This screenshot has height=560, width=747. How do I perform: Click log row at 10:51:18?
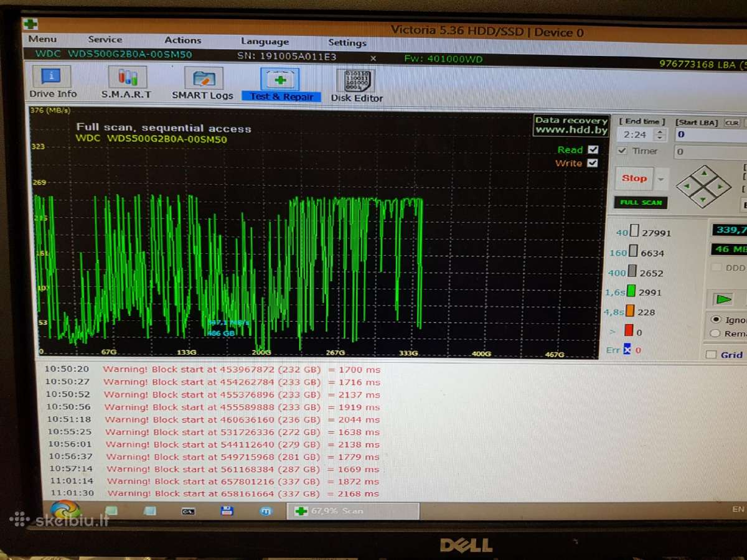[212, 419]
